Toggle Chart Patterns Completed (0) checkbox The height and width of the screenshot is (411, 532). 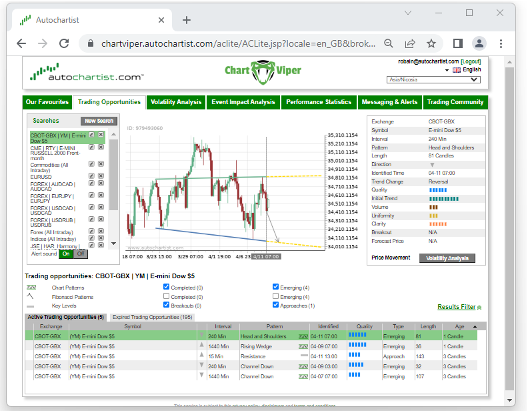click(x=166, y=287)
